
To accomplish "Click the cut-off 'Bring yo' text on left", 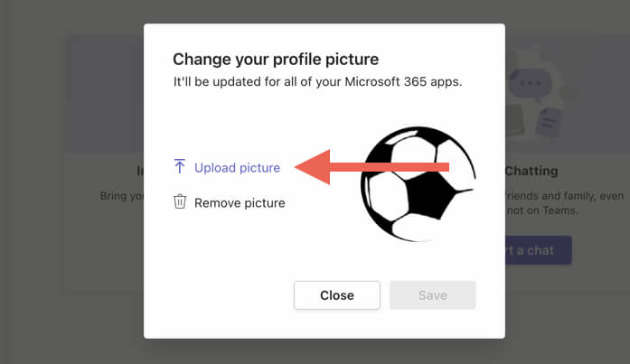I will [x=120, y=195].
